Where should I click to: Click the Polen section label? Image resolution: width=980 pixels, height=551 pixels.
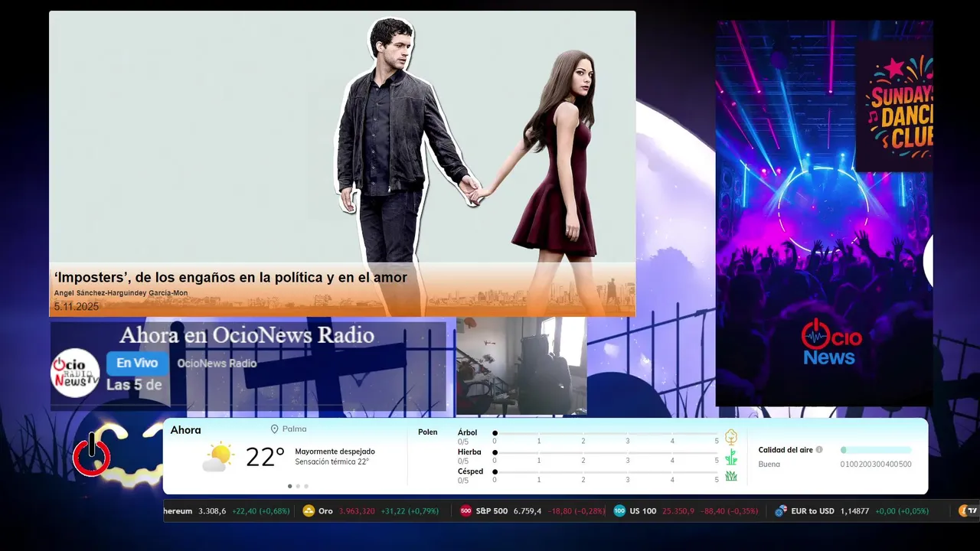[428, 432]
